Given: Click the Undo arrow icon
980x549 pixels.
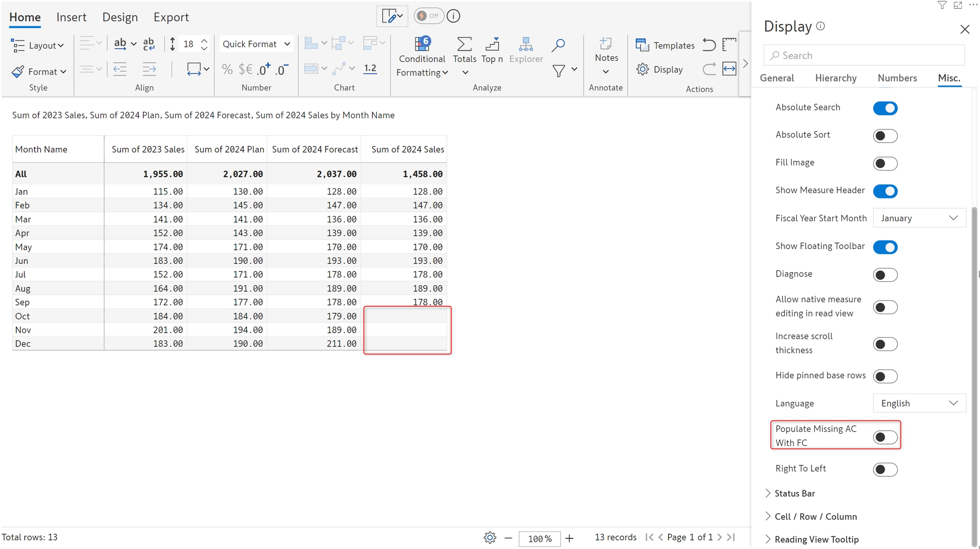Looking at the screenshot, I should pos(709,45).
